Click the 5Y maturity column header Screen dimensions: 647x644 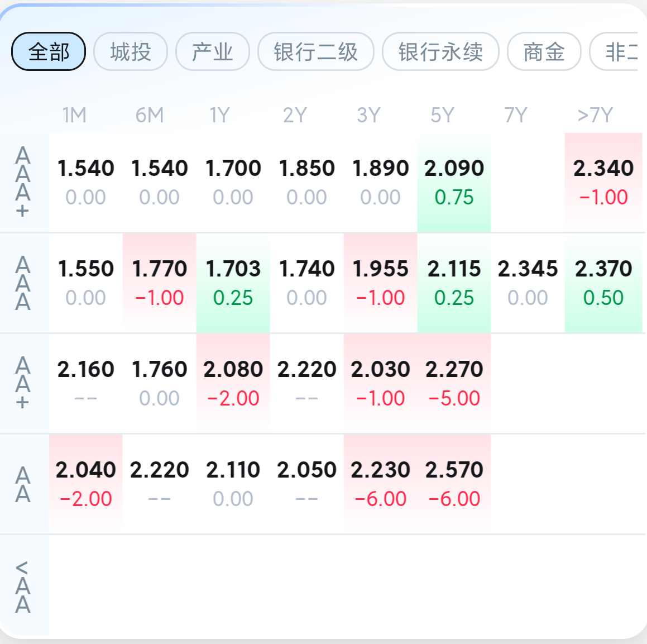pos(442,116)
